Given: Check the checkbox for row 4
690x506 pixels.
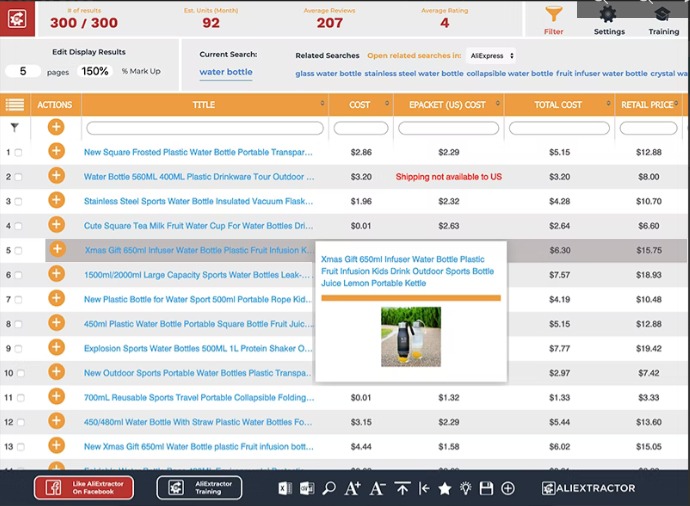Looking at the screenshot, I should pyautogui.click(x=18, y=226).
